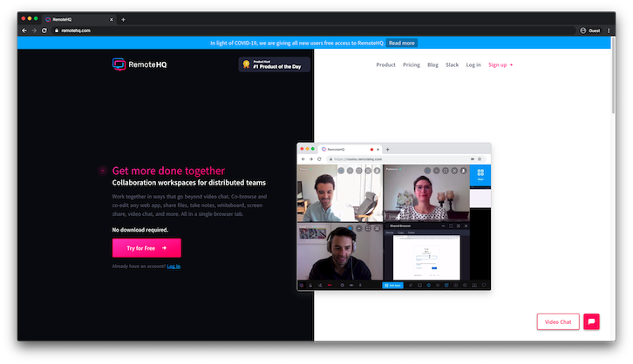Click the Product Hunt #1 badge
633x364 pixels.
[275, 64]
